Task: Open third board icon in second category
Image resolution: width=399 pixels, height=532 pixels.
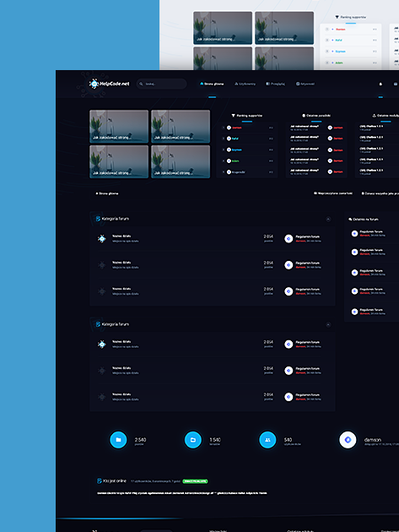Action: click(102, 397)
